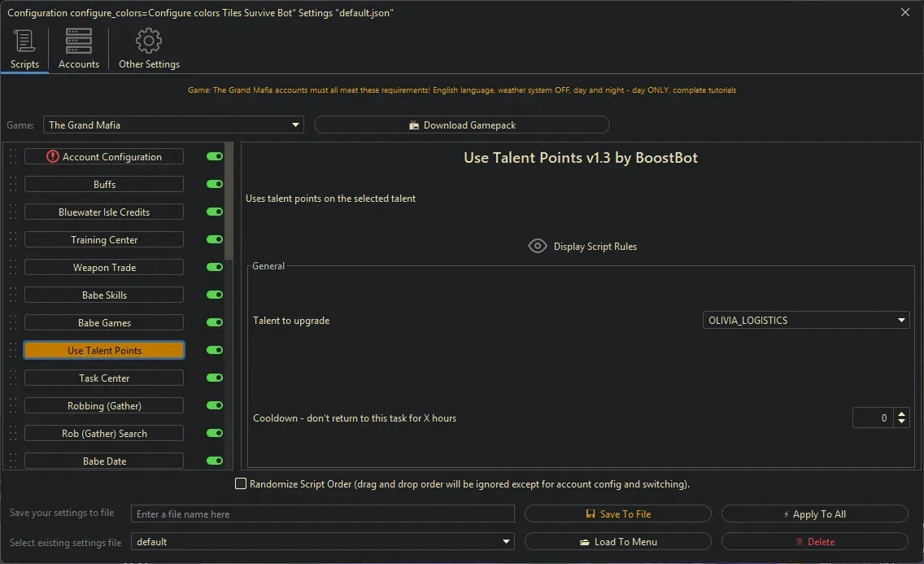Select the Babe Skills script
The image size is (924, 564).
click(x=104, y=295)
